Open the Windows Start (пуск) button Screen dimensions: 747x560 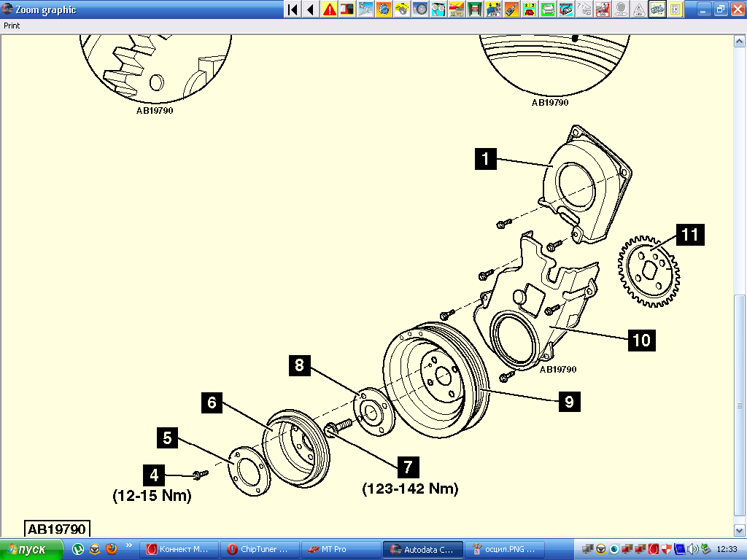point(31,550)
